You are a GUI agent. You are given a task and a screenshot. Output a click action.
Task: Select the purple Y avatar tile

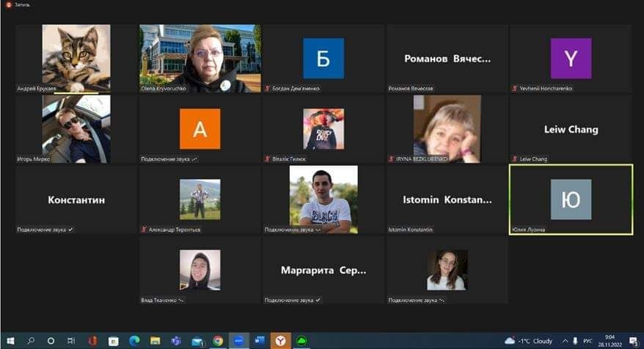coord(571,59)
